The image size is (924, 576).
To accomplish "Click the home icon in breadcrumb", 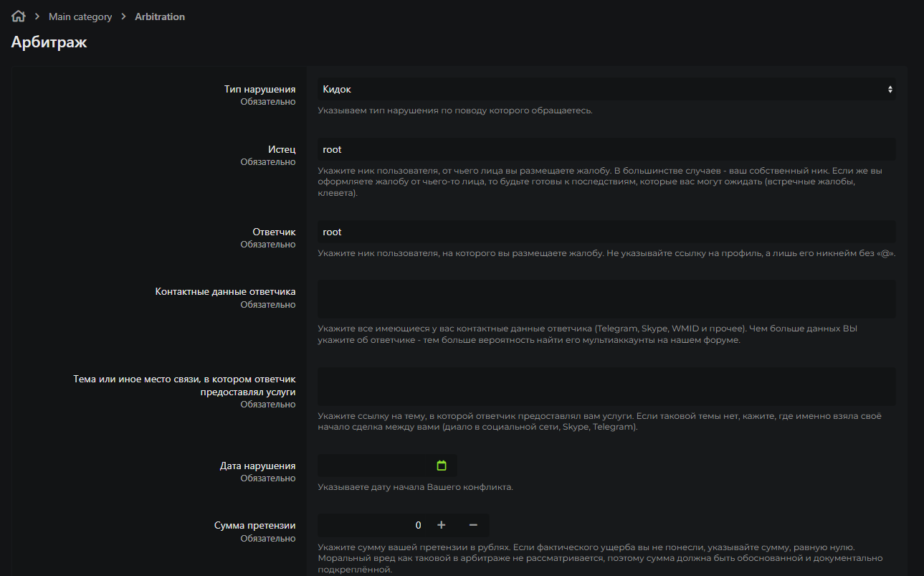I will click(18, 16).
